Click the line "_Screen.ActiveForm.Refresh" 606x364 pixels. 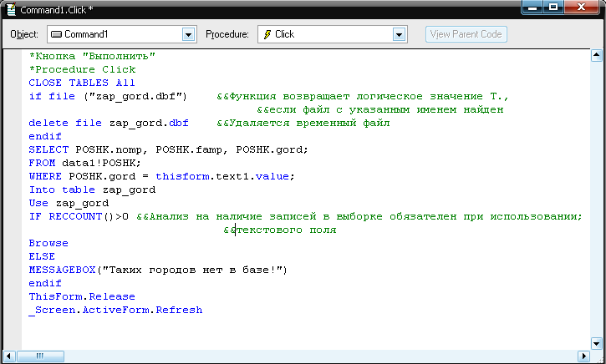point(115,310)
